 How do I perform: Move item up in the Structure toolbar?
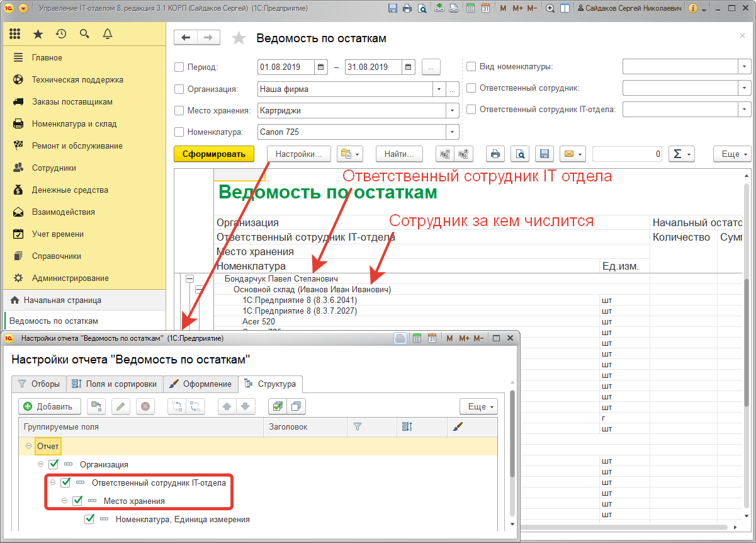pos(227,406)
